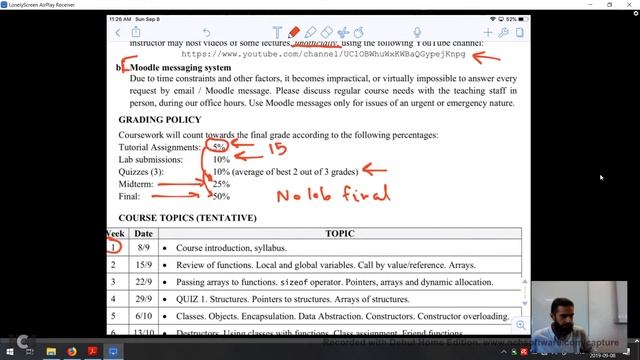The height and width of the screenshot is (360, 640).
Task: Start audio recording with microphone icon
Action: tap(417, 32)
